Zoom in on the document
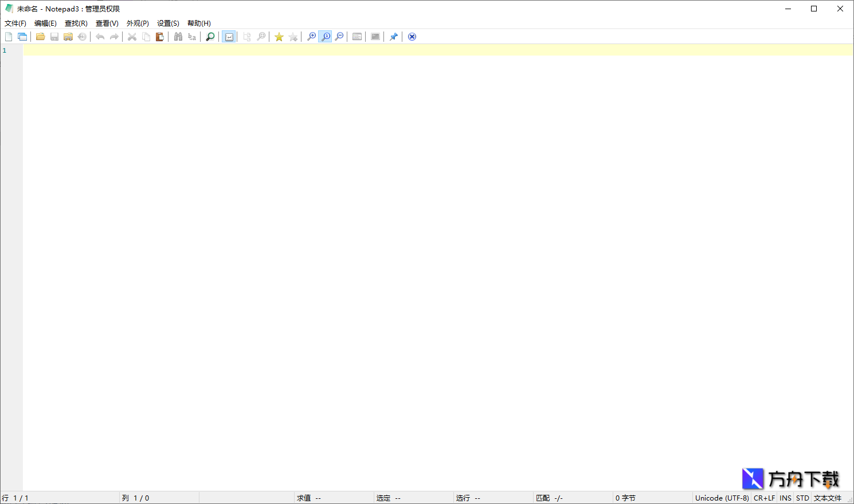 pyautogui.click(x=311, y=36)
